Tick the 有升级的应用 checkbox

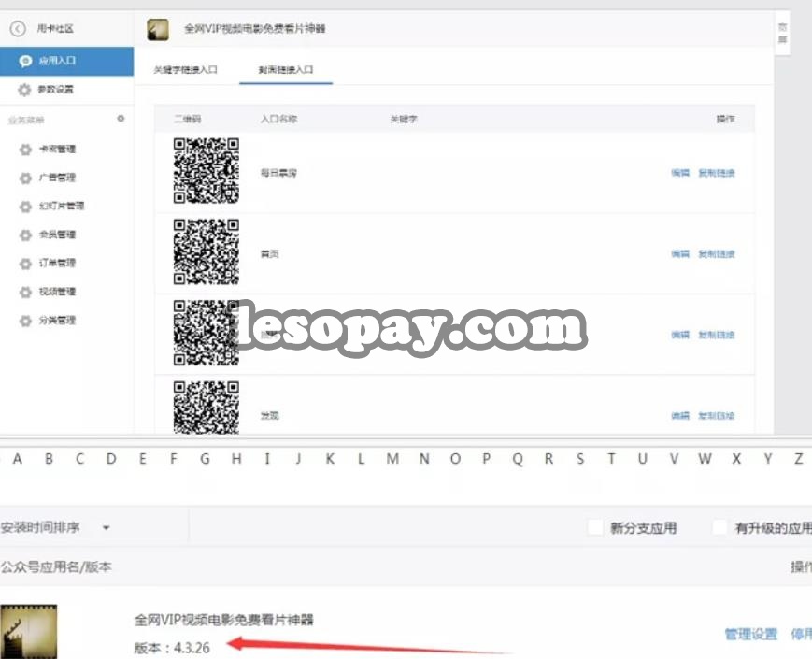coord(719,528)
